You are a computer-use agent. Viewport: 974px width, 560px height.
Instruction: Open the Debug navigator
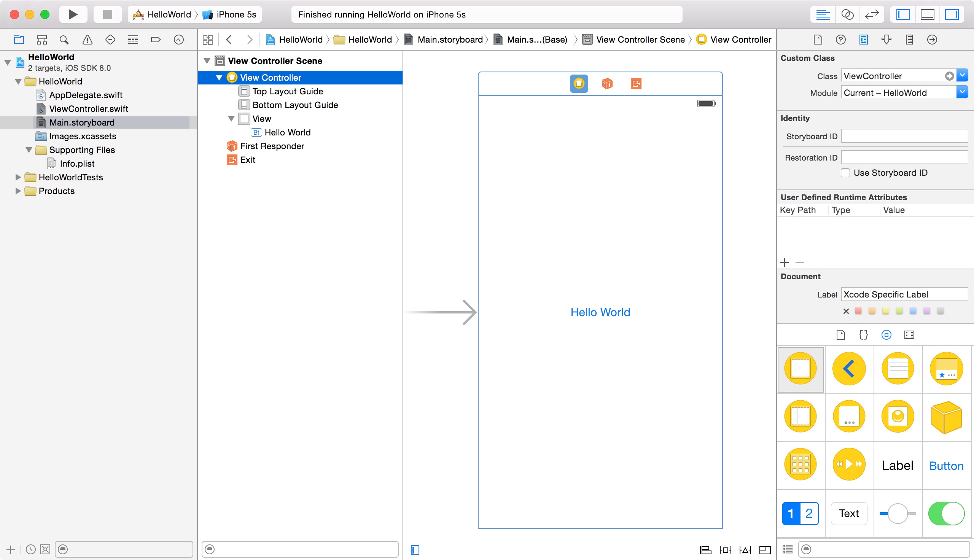coord(133,40)
